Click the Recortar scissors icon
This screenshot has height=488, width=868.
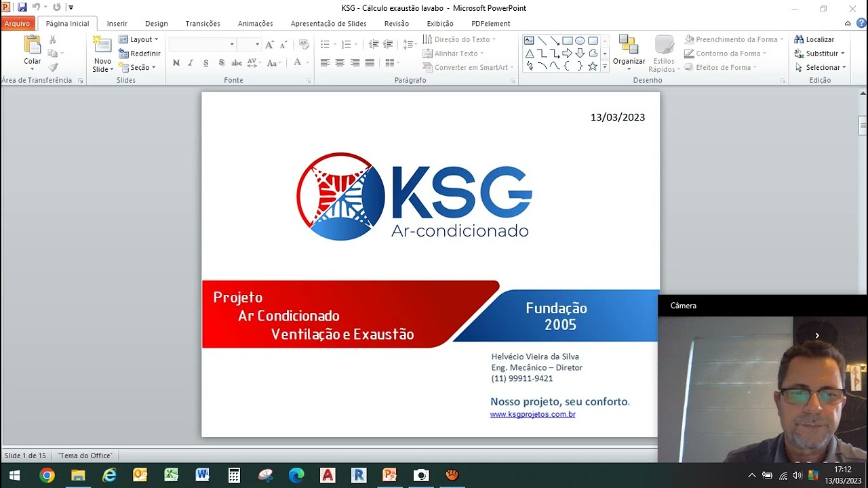(53, 40)
